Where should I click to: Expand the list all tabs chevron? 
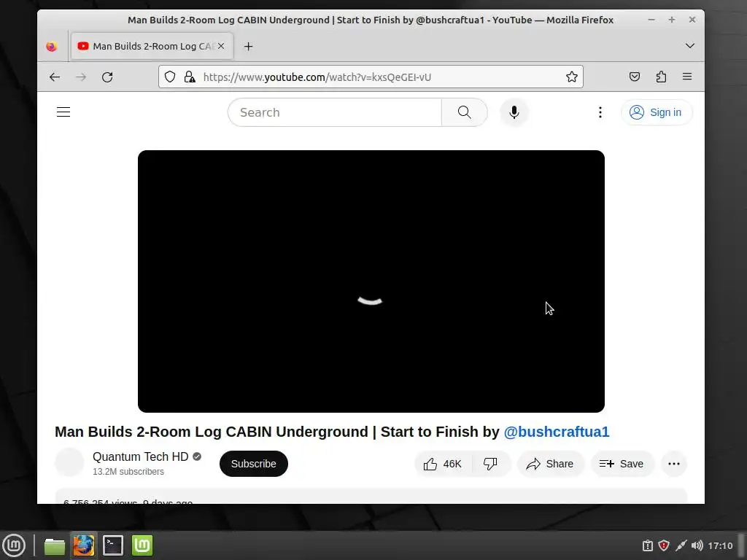click(690, 46)
